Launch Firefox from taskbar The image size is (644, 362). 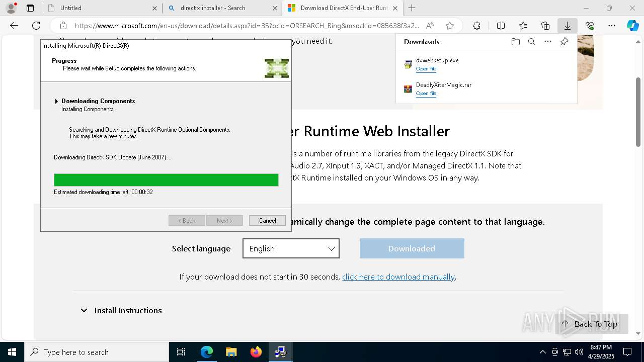(256, 352)
